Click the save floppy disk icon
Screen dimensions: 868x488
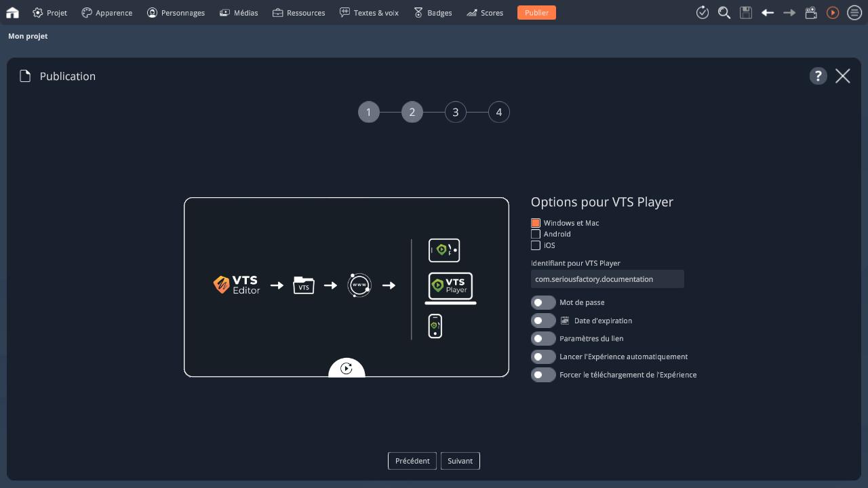[746, 12]
